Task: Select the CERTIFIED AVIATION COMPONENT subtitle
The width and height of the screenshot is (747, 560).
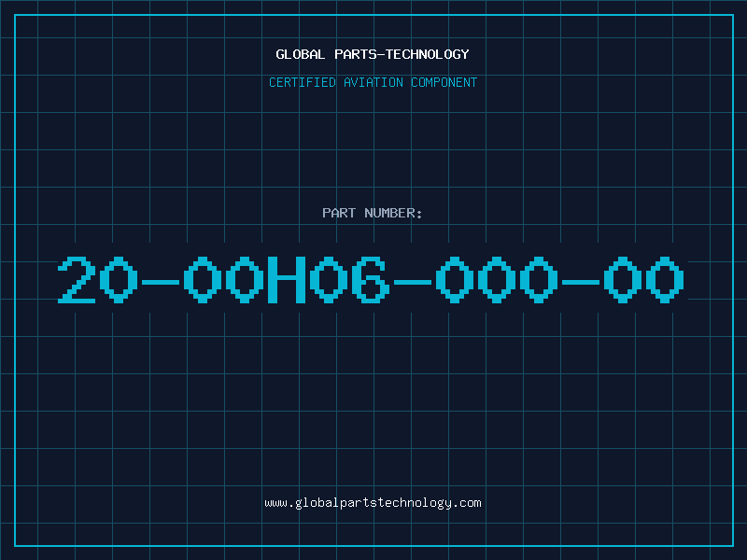Action: 373,82
